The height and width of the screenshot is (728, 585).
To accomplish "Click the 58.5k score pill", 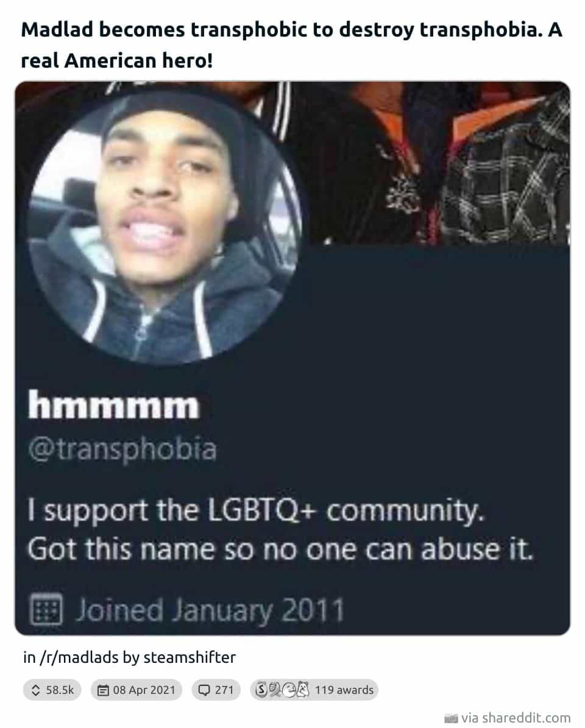I will click(52, 690).
